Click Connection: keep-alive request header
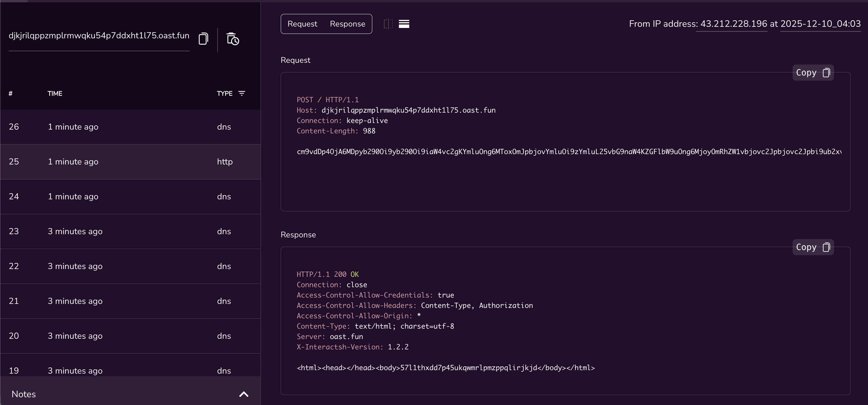This screenshot has width=868, height=405. coord(342,120)
